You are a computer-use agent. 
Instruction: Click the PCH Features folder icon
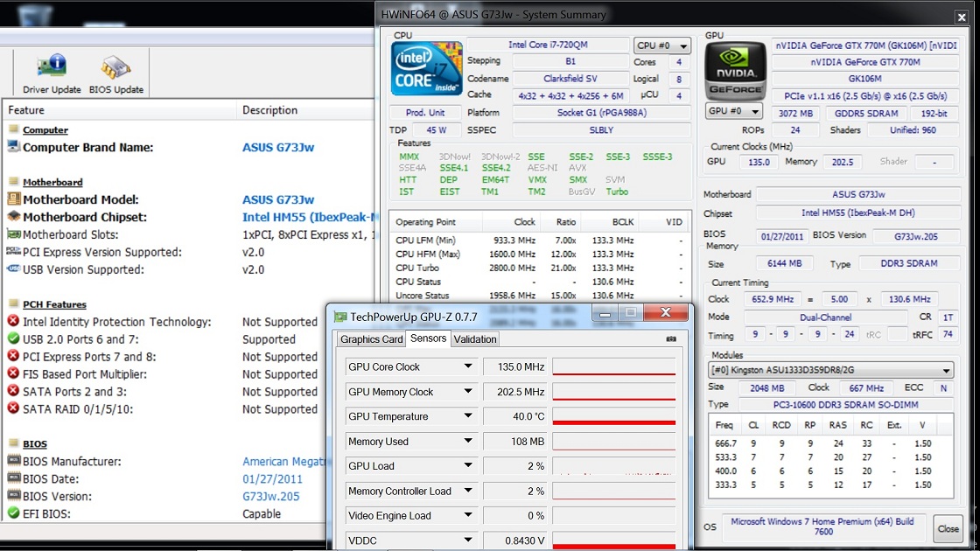(x=13, y=303)
